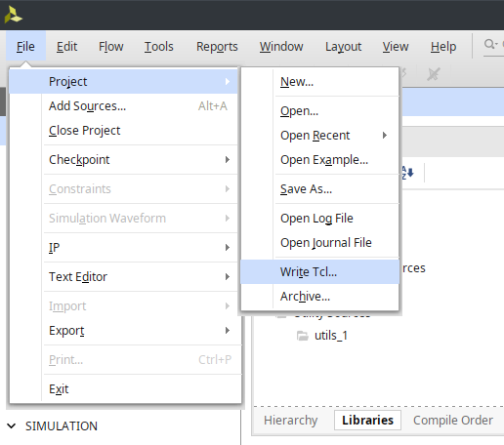Image resolution: width=504 pixels, height=445 pixels.
Task: Click the A-Z sort icon
Action: (407, 173)
